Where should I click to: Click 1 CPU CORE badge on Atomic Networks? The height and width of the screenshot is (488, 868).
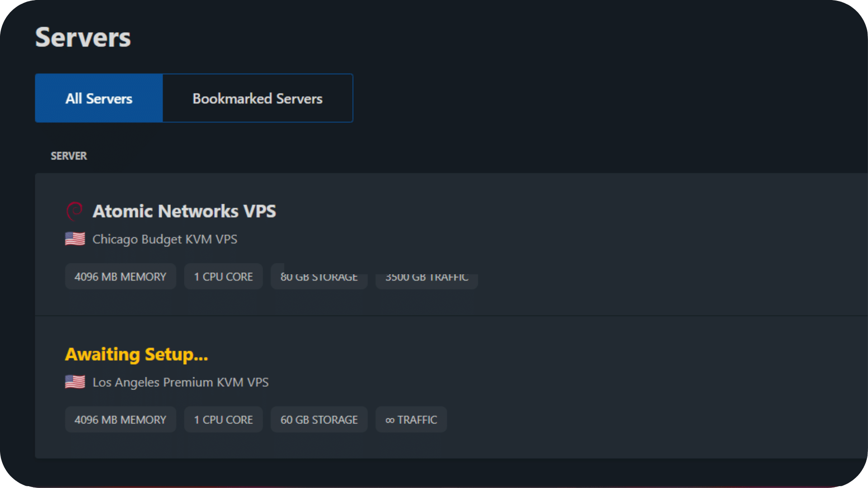click(223, 277)
